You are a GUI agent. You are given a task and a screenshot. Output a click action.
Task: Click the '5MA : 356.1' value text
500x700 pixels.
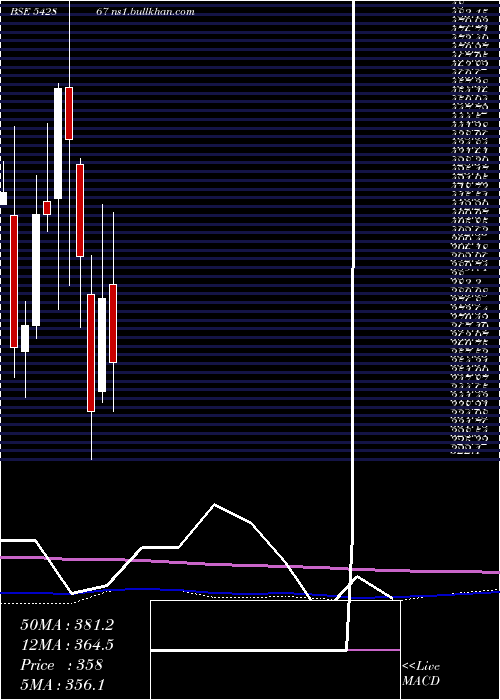62,685
